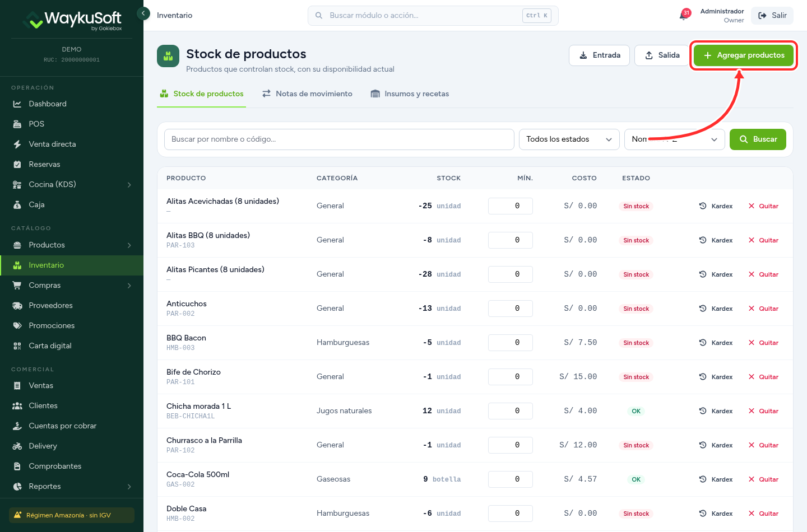Go to Clientes in sidebar

72,405
